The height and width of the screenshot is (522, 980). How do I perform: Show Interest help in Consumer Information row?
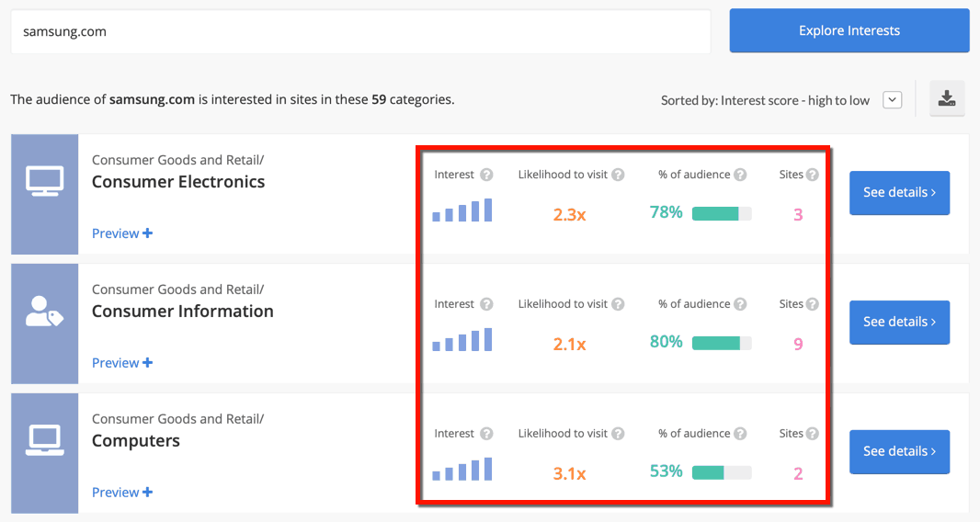[x=486, y=304]
